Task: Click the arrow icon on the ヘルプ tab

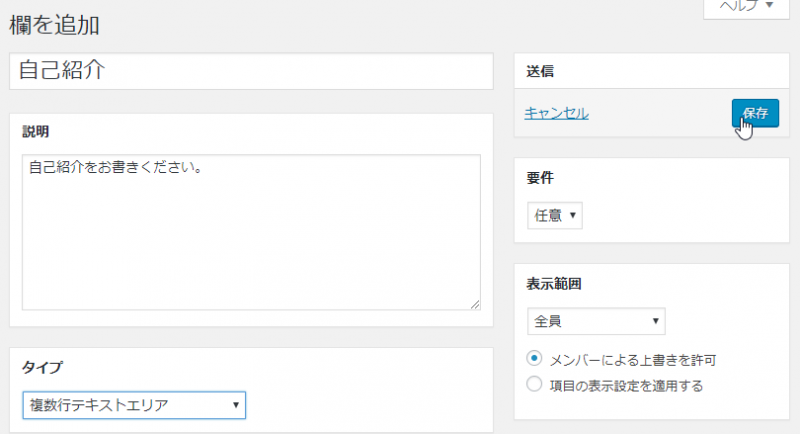Action: (x=768, y=6)
